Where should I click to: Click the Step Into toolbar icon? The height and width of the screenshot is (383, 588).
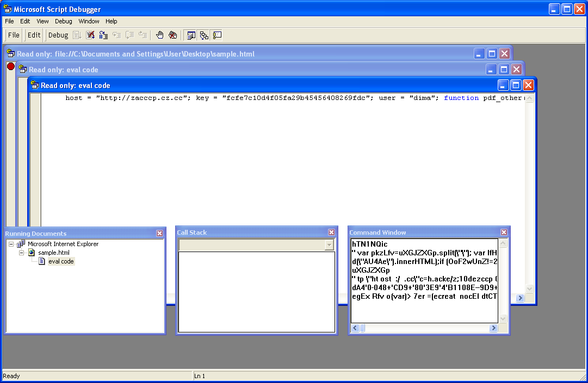[x=116, y=35]
